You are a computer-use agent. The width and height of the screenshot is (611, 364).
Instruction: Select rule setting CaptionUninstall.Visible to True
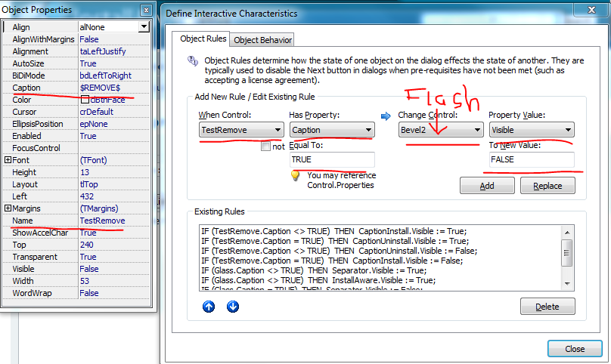335,241
